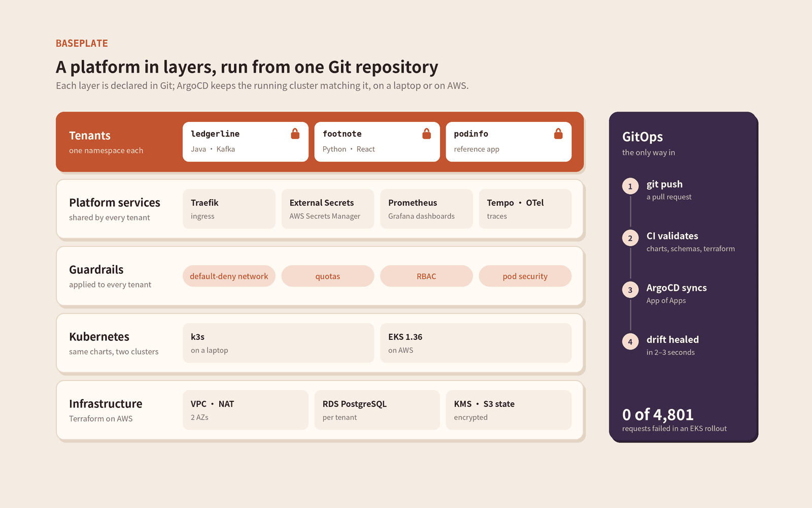Viewport: 812px width, 508px height.
Task: Click the Guardrails layer heading
Action: pos(96,270)
